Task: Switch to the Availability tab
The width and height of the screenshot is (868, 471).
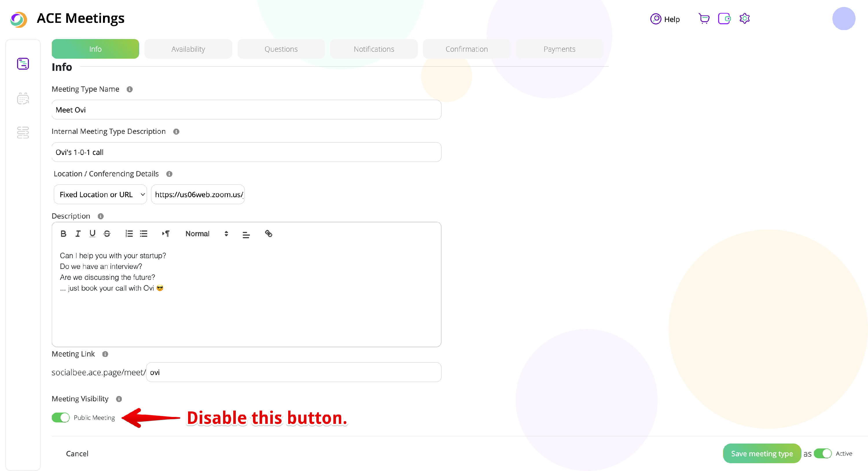Action: 188,49
